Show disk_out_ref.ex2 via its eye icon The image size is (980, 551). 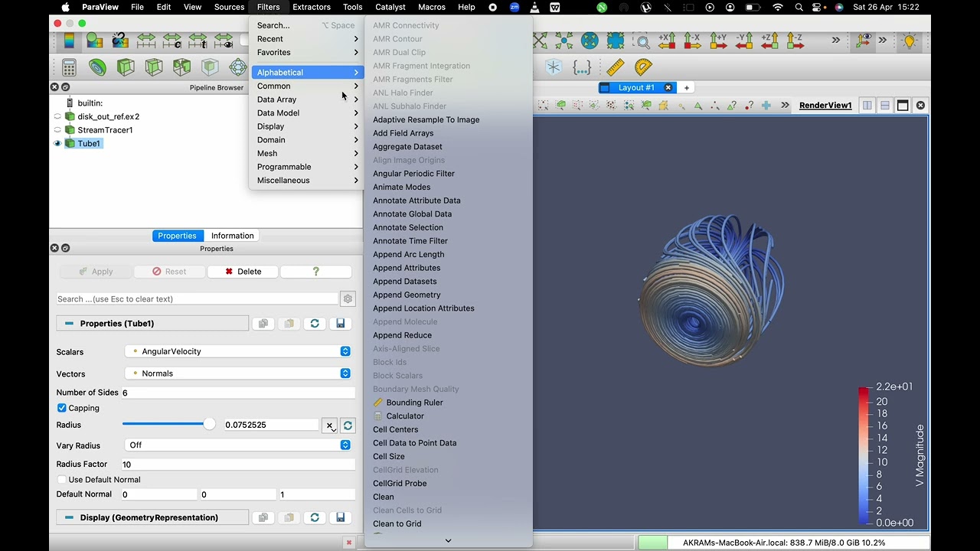tap(57, 116)
